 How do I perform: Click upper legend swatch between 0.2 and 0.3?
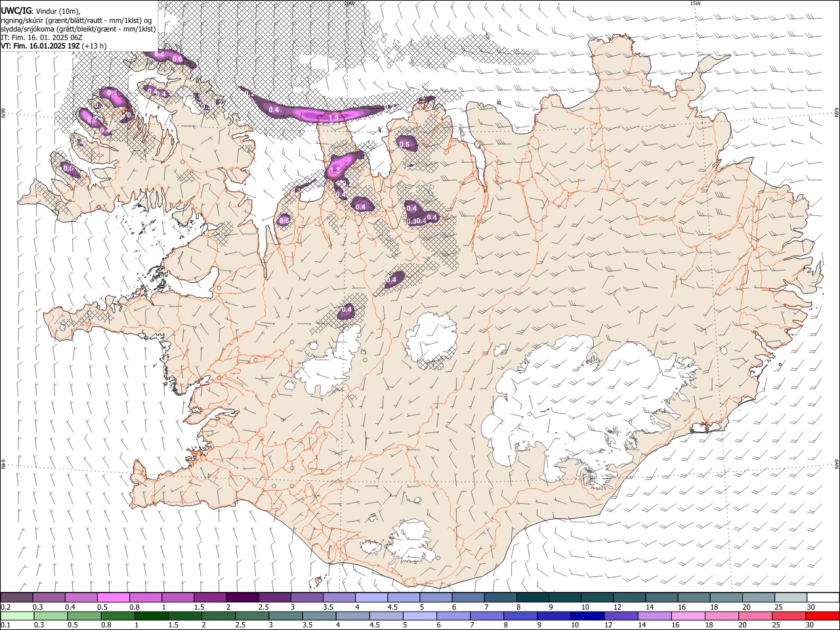coord(17,597)
